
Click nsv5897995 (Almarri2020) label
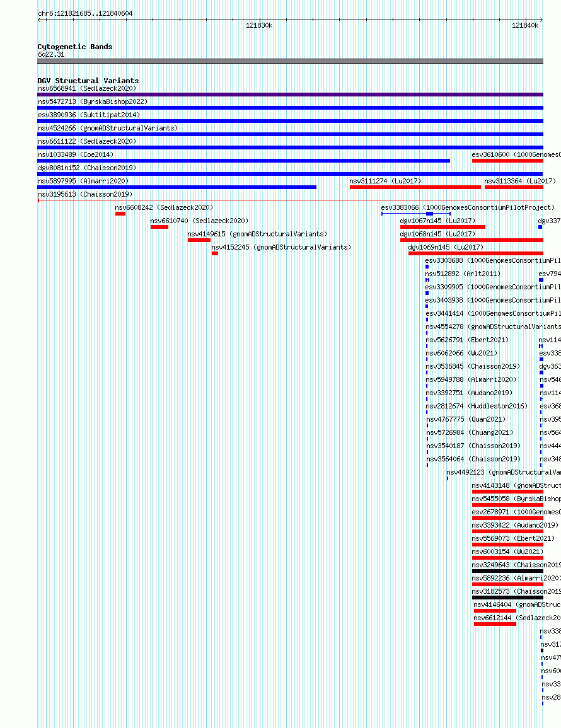(x=83, y=181)
